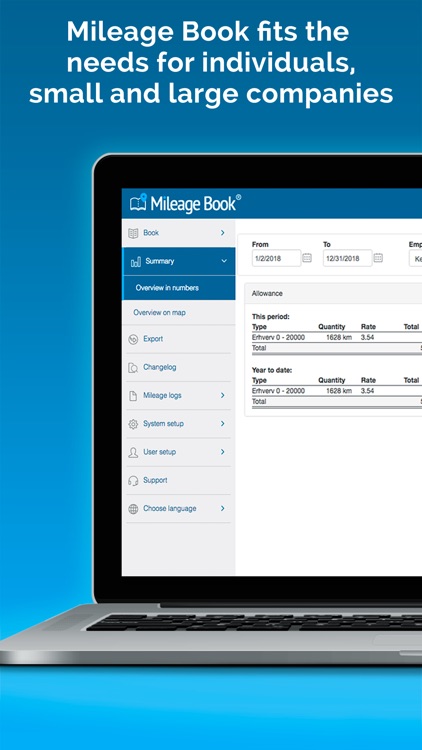Click the Summary bar chart icon

pos(136,262)
